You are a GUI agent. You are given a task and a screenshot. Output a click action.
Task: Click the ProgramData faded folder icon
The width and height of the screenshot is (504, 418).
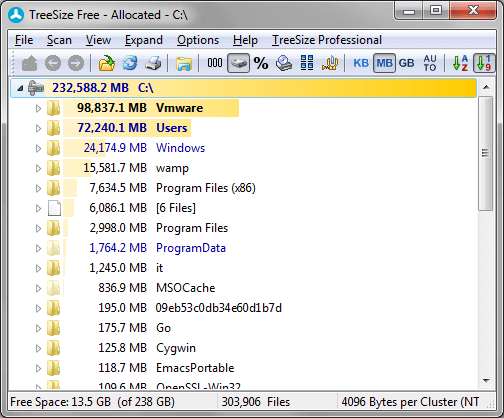pyautogui.click(x=53, y=248)
